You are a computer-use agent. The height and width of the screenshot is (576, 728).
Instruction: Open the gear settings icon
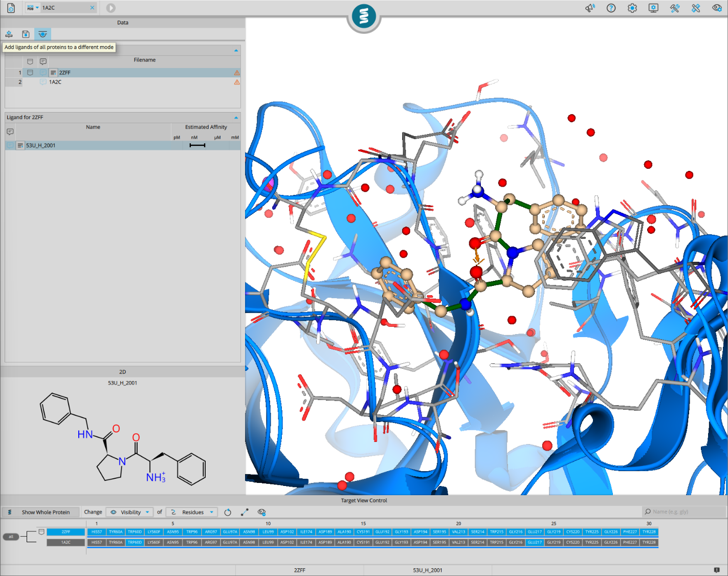point(632,8)
